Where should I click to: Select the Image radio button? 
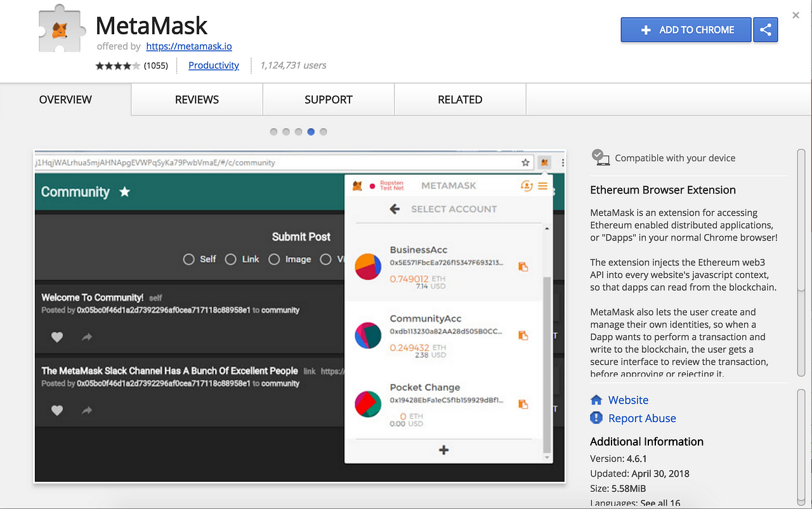click(x=274, y=259)
